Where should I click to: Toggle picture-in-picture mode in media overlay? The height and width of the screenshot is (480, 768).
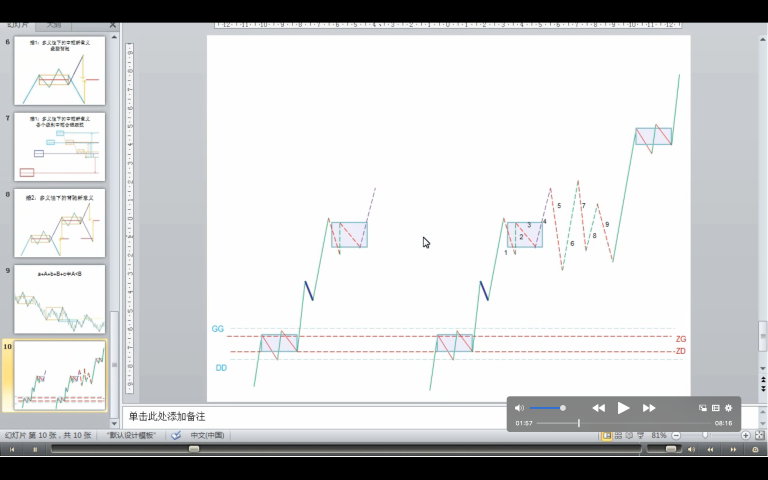point(702,408)
